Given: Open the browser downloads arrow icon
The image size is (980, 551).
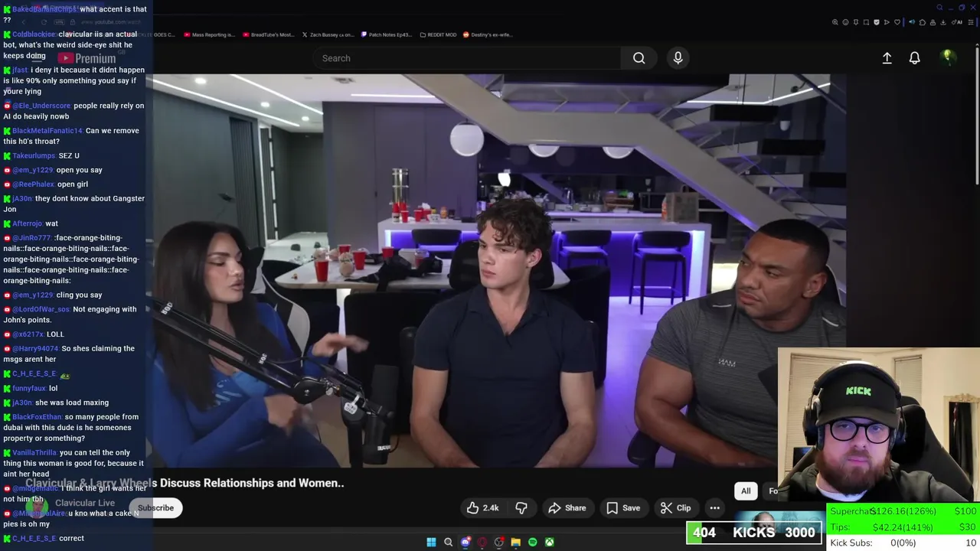Looking at the screenshot, I should 943,22.
